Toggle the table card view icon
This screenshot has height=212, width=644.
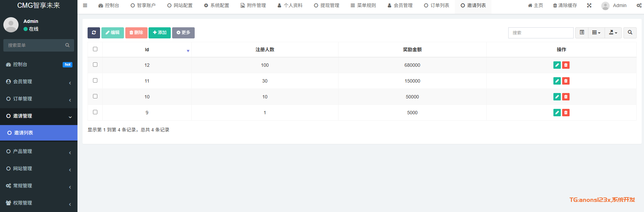[582, 33]
